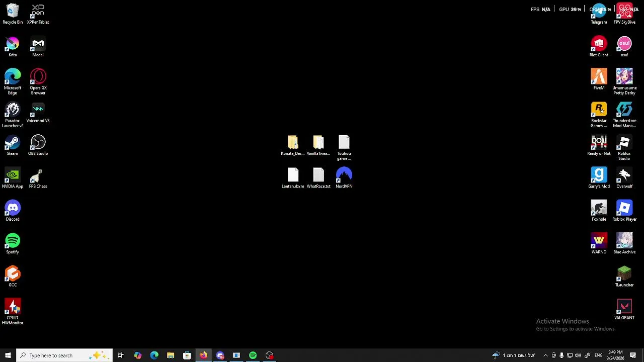
Task: Select the Ready or Not shortcut
Action: point(599,145)
